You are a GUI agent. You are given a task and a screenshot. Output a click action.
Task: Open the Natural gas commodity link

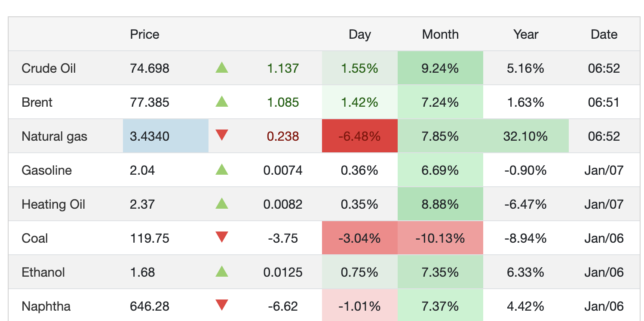(54, 136)
